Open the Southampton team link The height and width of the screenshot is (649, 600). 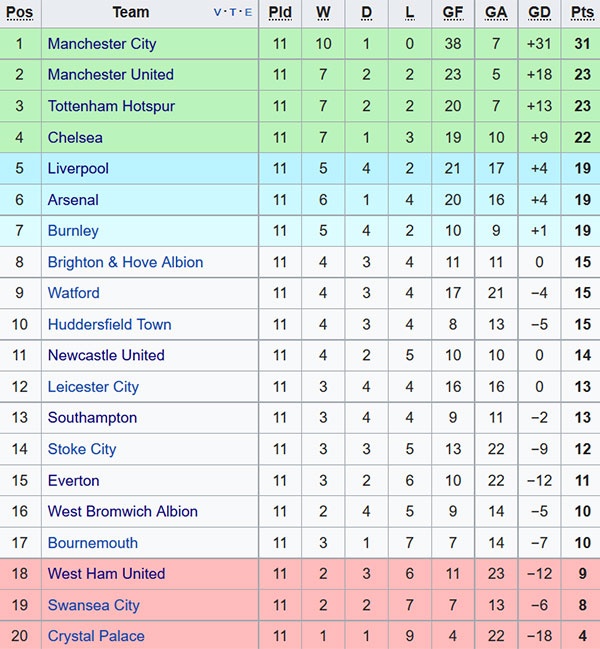coord(92,418)
